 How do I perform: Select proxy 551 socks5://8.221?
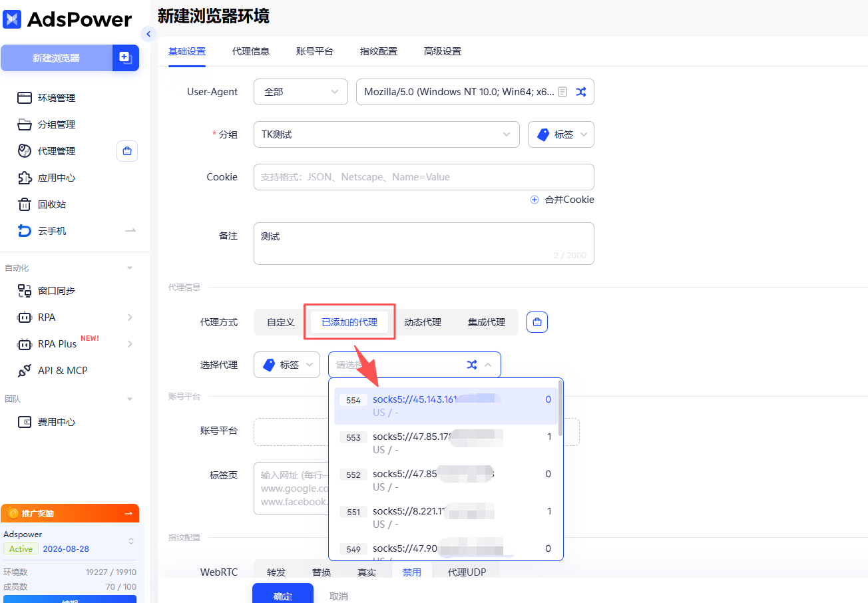(x=445, y=518)
